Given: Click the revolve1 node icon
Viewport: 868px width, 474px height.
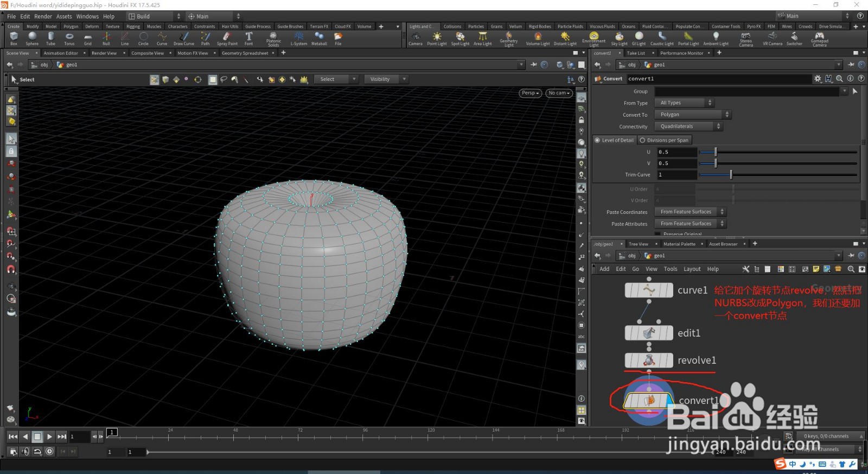Looking at the screenshot, I should (649, 361).
